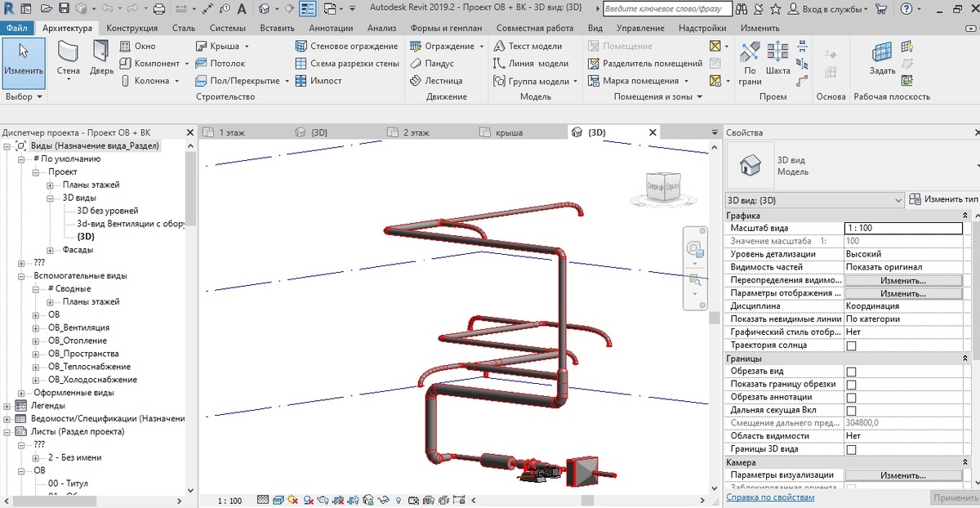Click the project browser vertical scrollbar
Image resolution: width=980 pixels, height=508 pixels.
point(190,188)
